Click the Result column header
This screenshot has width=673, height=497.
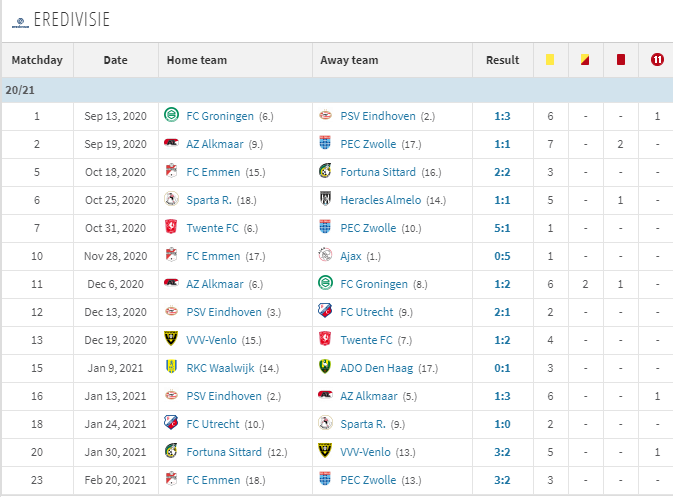click(502, 60)
